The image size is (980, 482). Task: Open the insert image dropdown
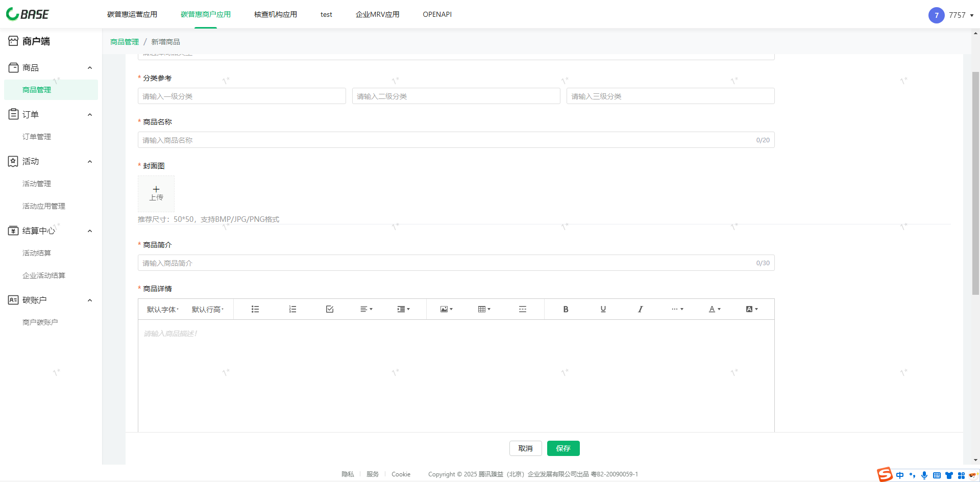(447, 309)
